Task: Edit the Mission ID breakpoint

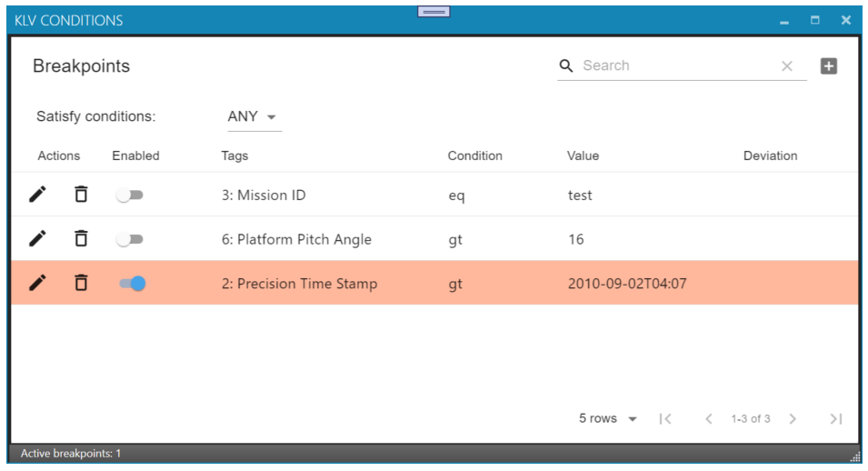Action: coord(37,195)
